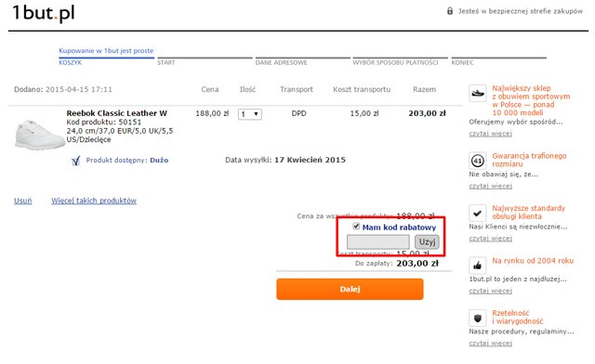Go to the DANE ADRESOWE step
This screenshot has height=364, width=595.
pos(281,62)
